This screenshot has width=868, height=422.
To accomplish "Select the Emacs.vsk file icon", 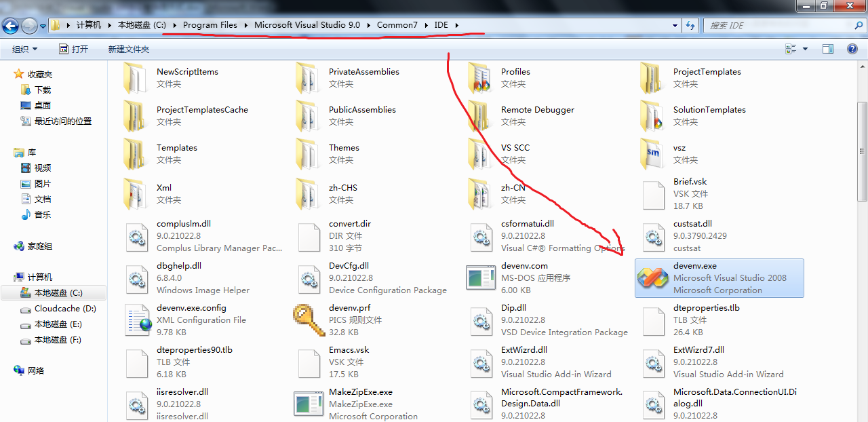I will click(x=309, y=362).
